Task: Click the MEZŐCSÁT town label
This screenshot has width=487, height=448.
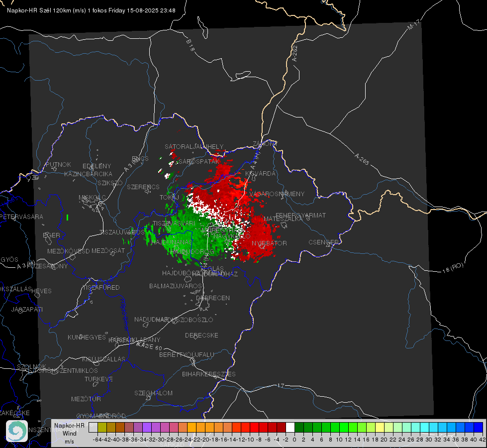Action: pyautogui.click(x=108, y=250)
